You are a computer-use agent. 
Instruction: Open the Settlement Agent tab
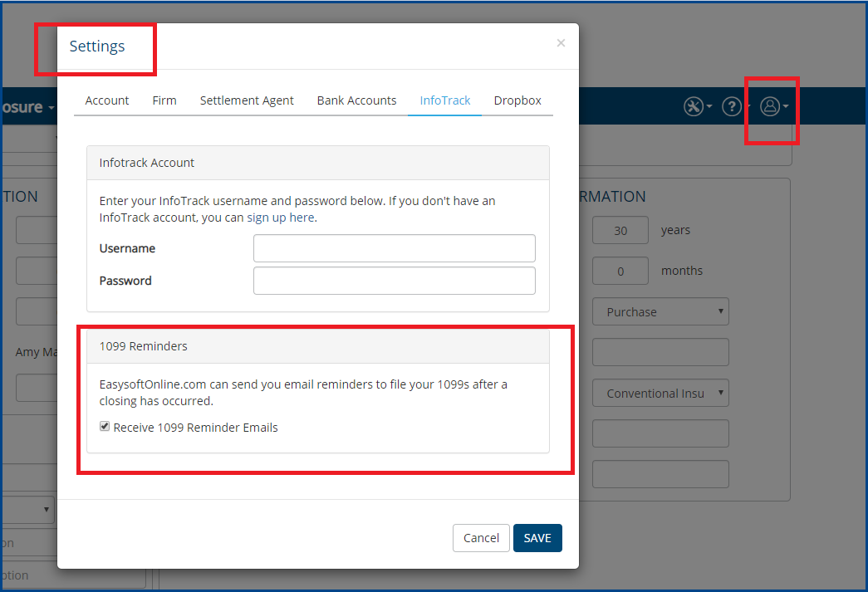pyautogui.click(x=247, y=100)
